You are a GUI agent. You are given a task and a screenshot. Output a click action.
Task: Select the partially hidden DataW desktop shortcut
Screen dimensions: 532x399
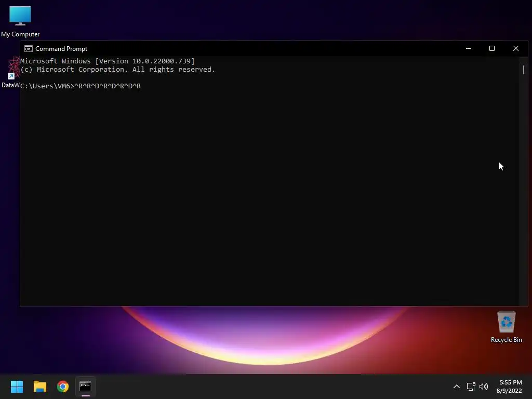click(x=10, y=73)
